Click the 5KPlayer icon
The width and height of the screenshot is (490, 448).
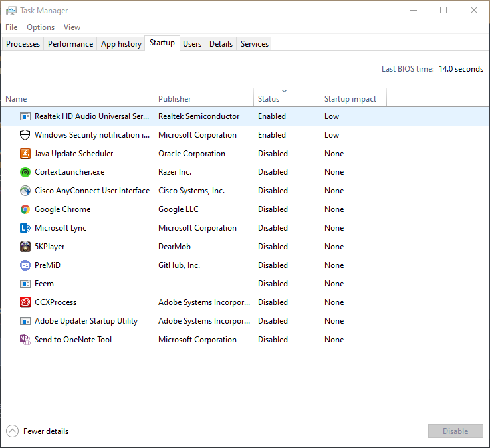pyautogui.click(x=25, y=247)
